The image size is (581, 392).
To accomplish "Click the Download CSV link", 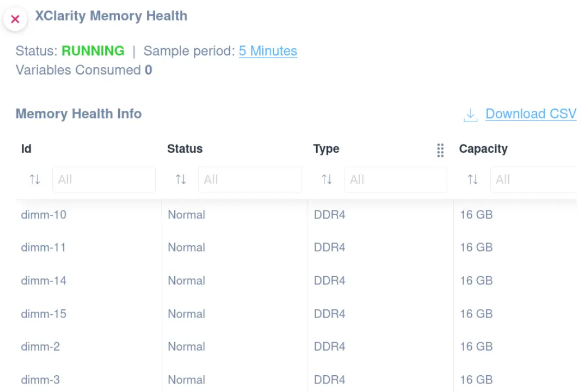I will [531, 114].
